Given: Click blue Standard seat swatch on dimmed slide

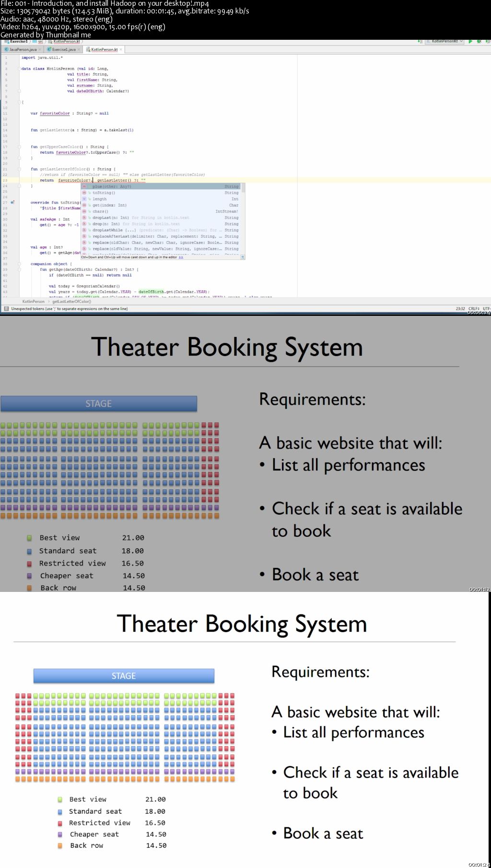Looking at the screenshot, I should (29, 551).
